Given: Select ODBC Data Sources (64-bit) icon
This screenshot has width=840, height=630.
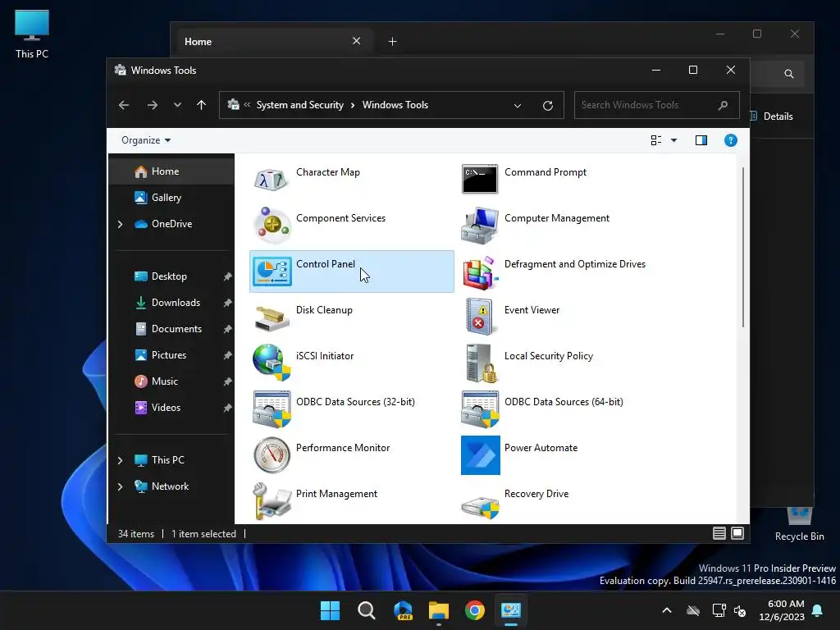Looking at the screenshot, I should pos(480,409).
